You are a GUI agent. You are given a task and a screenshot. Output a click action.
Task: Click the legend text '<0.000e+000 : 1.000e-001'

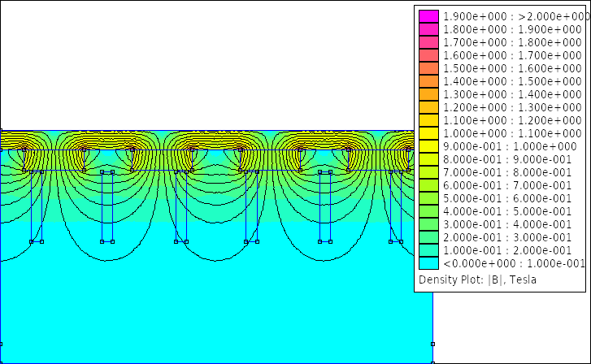point(514,263)
